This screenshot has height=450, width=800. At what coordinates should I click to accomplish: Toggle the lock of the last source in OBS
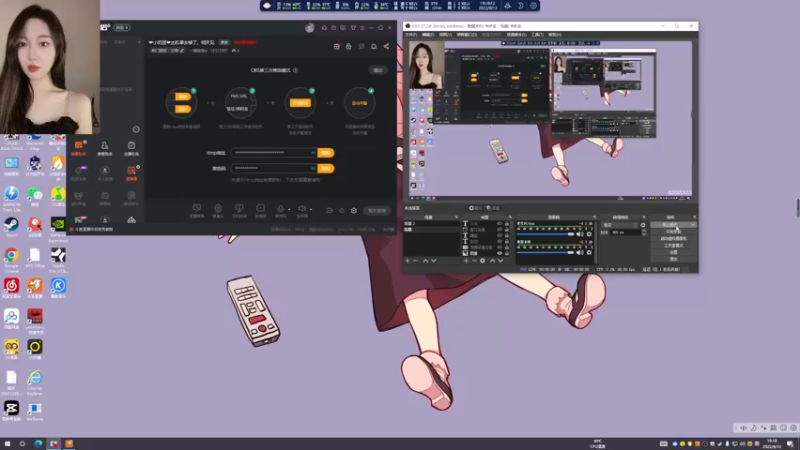tap(507, 253)
